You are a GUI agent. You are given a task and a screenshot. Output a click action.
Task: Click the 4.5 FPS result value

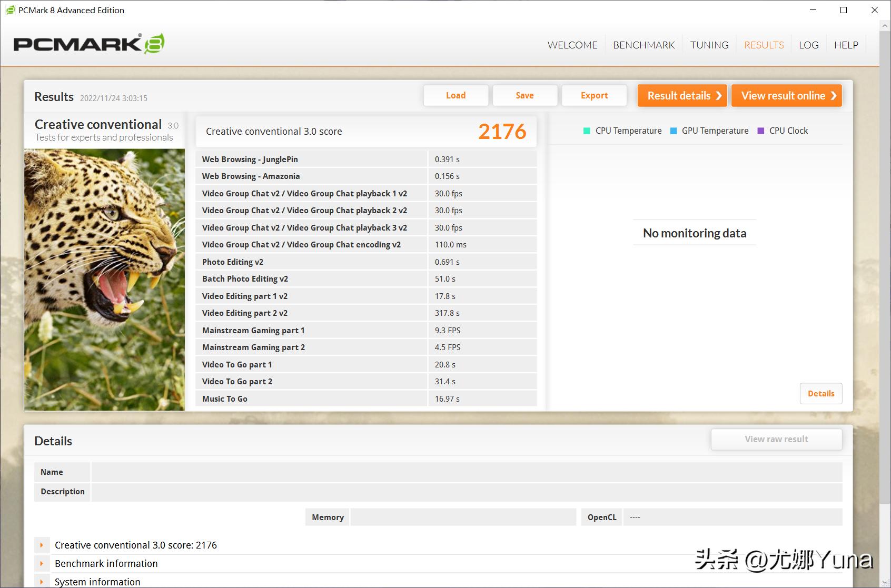[448, 347]
